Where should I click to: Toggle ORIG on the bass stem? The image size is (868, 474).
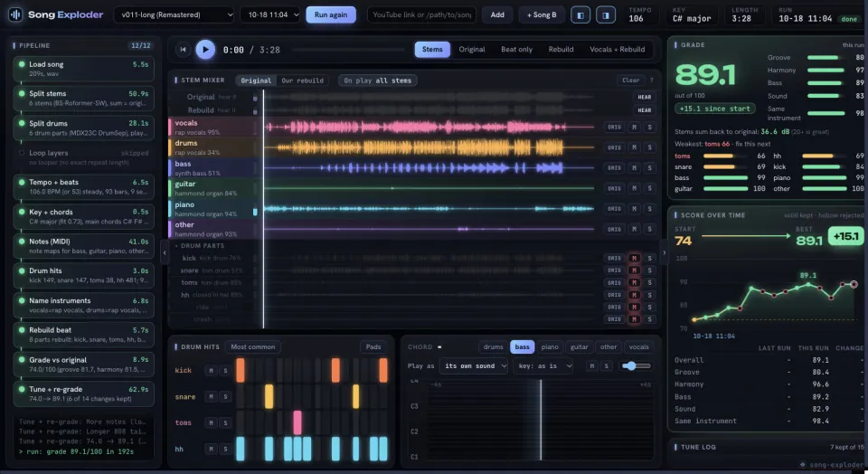pos(615,167)
